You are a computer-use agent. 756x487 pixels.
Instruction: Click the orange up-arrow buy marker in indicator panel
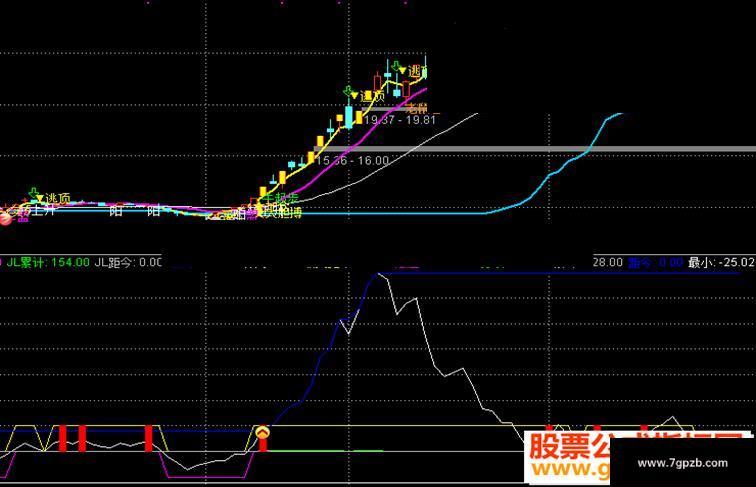(x=262, y=432)
